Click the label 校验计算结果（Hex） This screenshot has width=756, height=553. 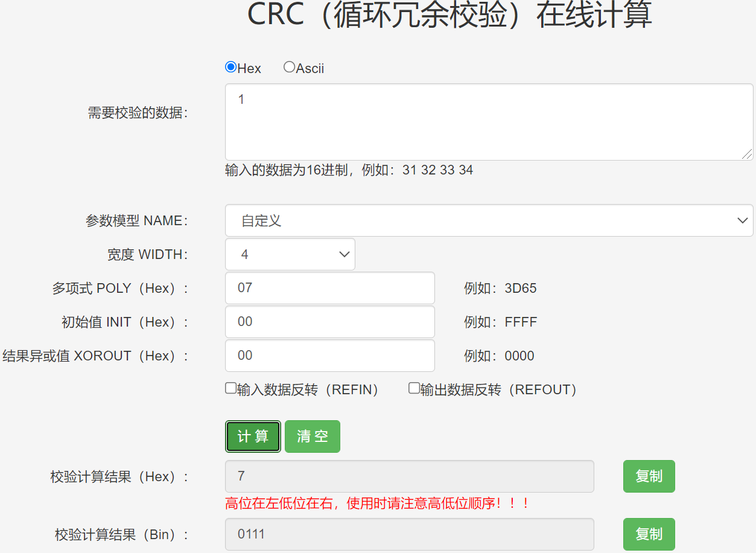(x=119, y=477)
